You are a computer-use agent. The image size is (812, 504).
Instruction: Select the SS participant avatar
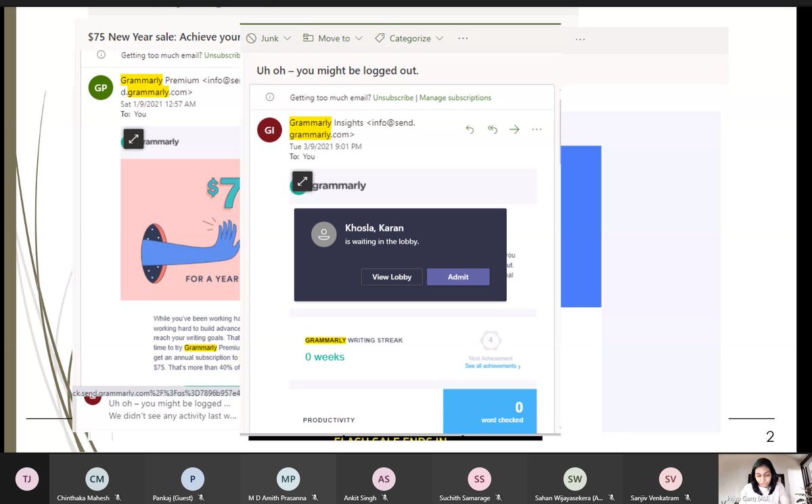tap(479, 479)
